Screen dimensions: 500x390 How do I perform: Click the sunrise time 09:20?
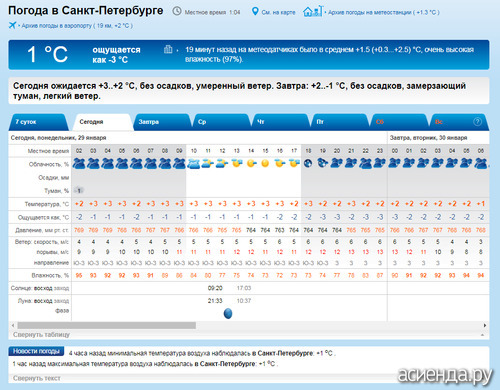[215, 288]
